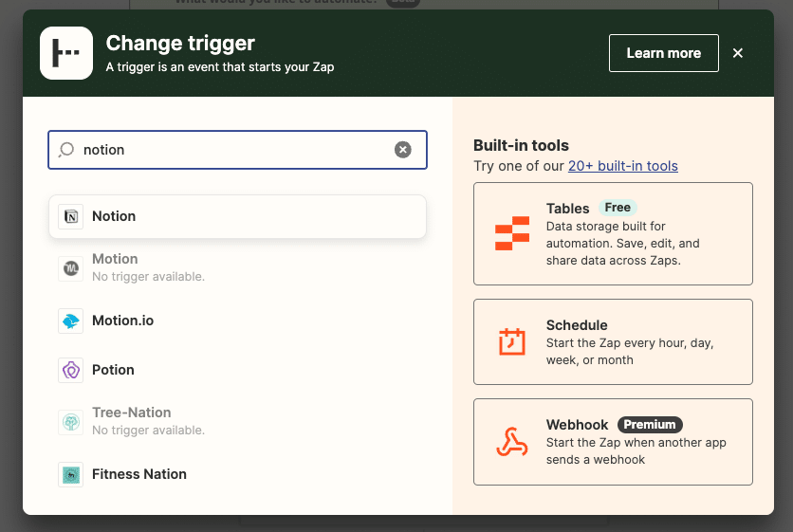Select the Motion app entry
This screenshot has height=532, width=793.
pyautogui.click(x=237, y=267)
